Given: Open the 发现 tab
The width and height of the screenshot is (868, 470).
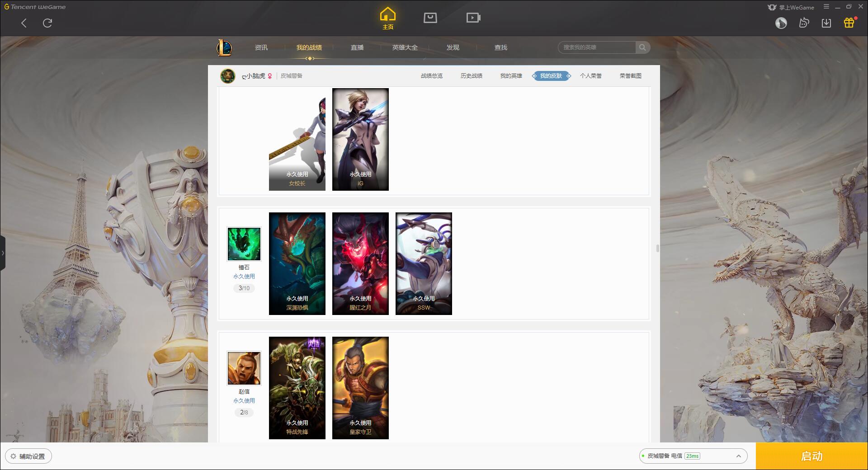Looking at the screenshot, I should [x=453, y=47].
